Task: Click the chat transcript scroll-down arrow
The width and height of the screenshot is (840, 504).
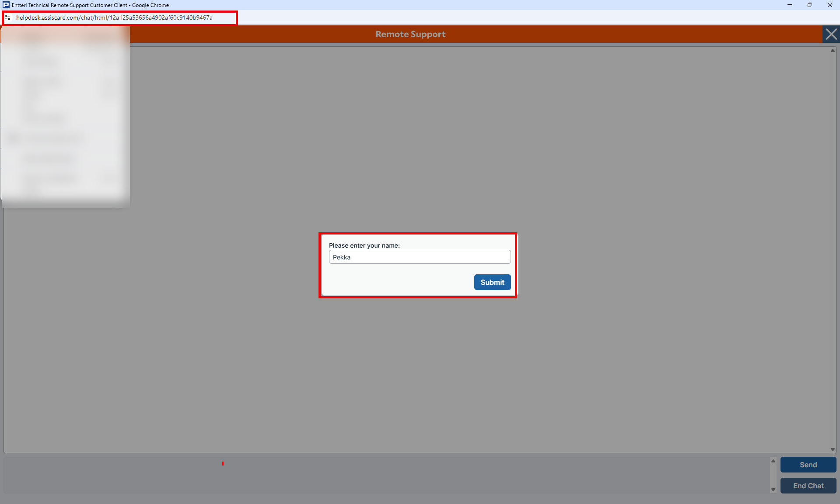Action: click(833, 449)
